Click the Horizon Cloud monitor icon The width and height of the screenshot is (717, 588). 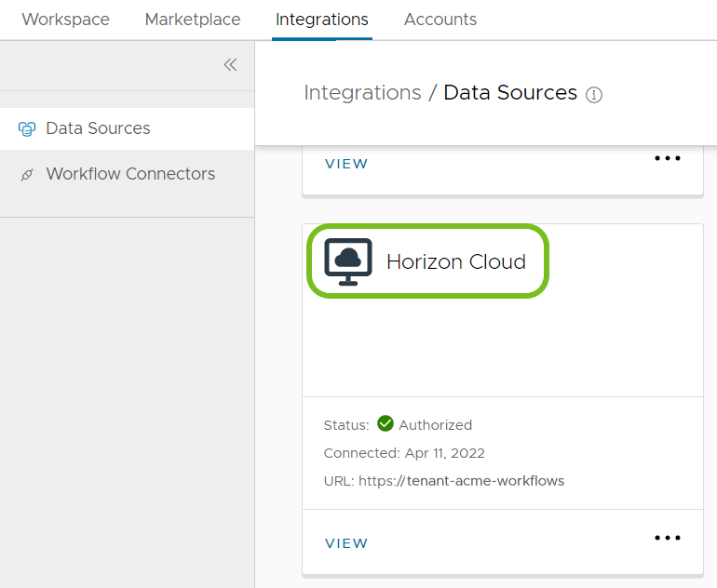(348, 261)
